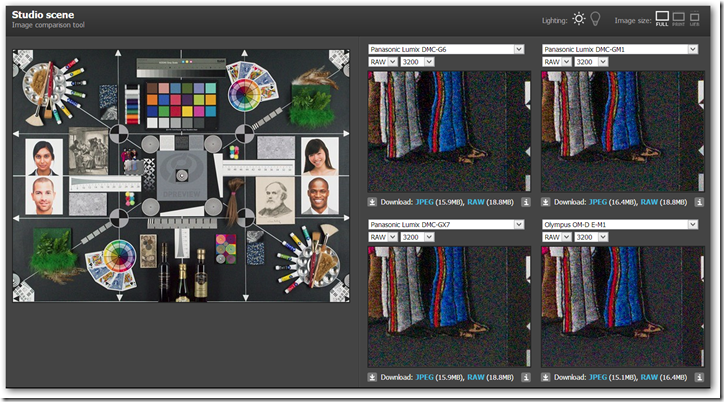Screen dimensions: 724x402
Task: Click download icon under Olympus OM-D E-M1 crop
Action: (x=546, y=377)
